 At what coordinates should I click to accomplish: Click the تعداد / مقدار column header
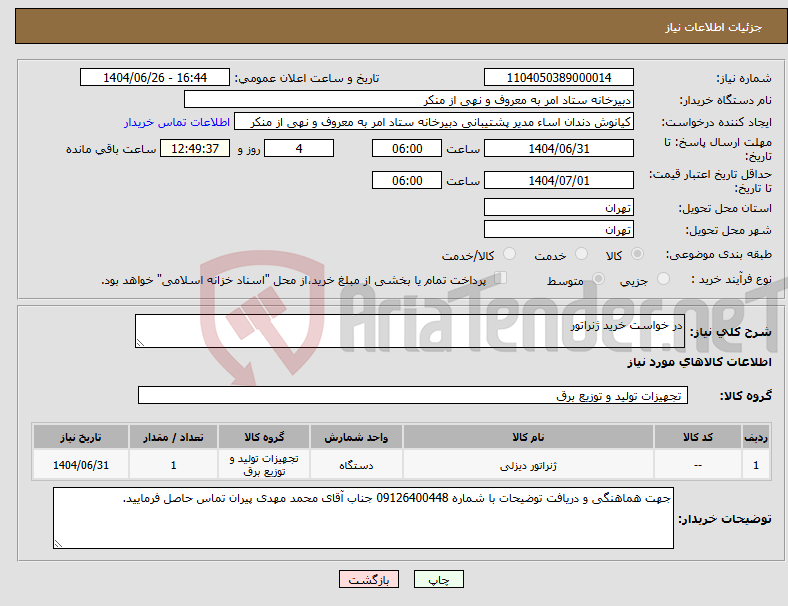tap(173, 437)
